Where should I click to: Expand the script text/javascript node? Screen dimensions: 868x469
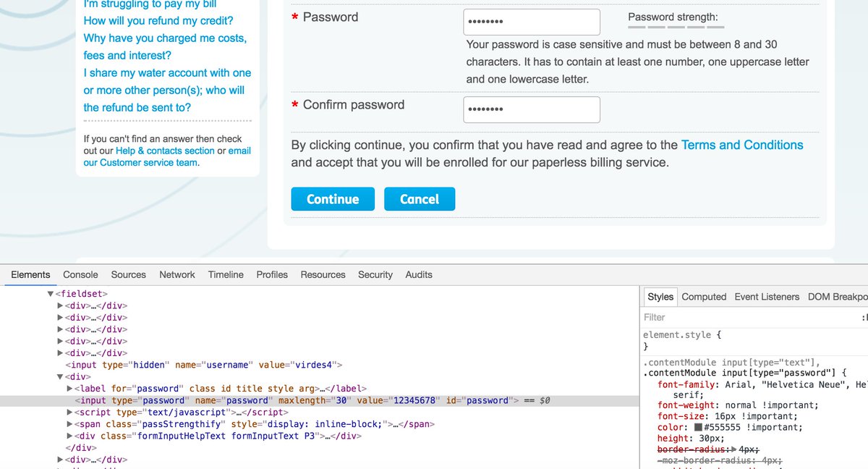[69, 413]
